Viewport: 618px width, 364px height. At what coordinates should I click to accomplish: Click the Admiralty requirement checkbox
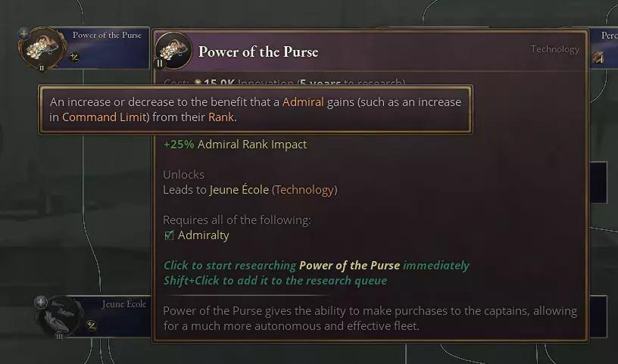tap(169, 235)
